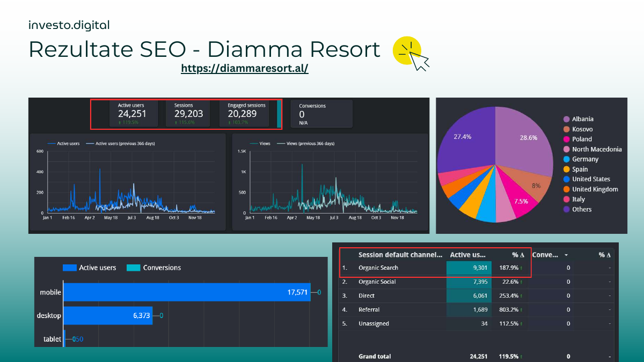Click the Kosovo color swatch in pie legend
This screenshot has width=644, height=362.
tap(567, 129)
